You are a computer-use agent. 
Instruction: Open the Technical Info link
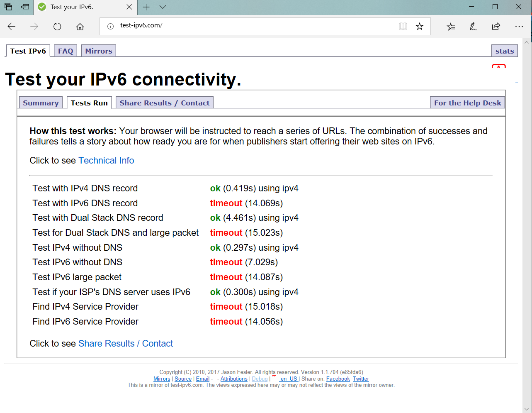[106, 160]
